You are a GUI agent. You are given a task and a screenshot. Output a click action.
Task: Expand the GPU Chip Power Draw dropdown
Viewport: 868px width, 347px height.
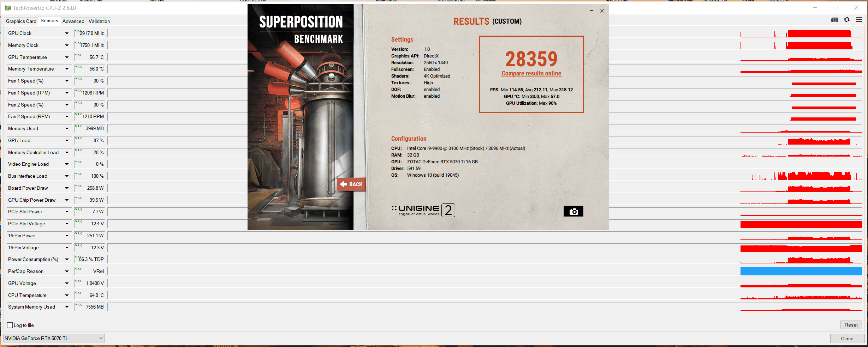(x=67, y=200)
